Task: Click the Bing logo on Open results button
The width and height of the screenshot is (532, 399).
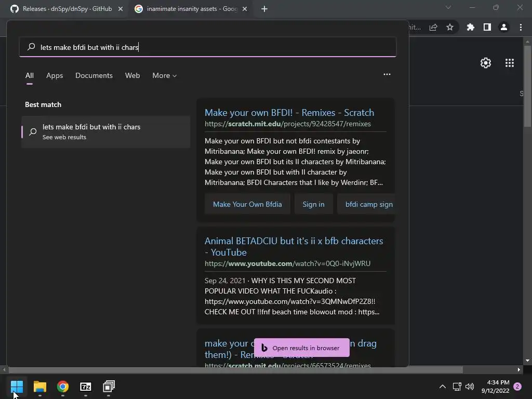Action: pos(264,348)
